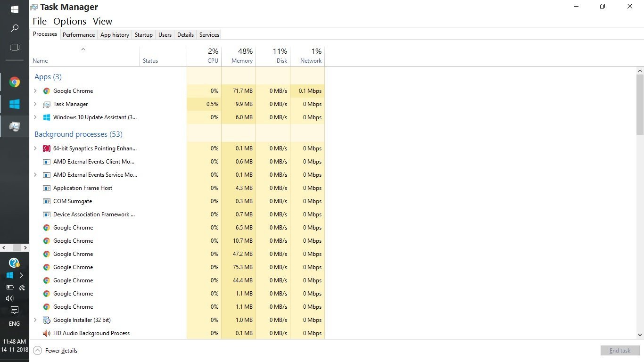Sort by Memory column header
Screen dimensions: 644x362
239,56
